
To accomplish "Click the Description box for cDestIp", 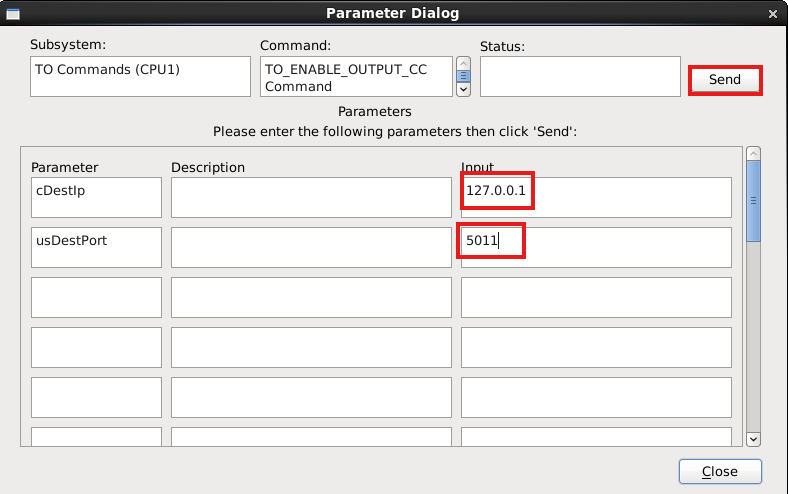I will (x=311, y=197).
